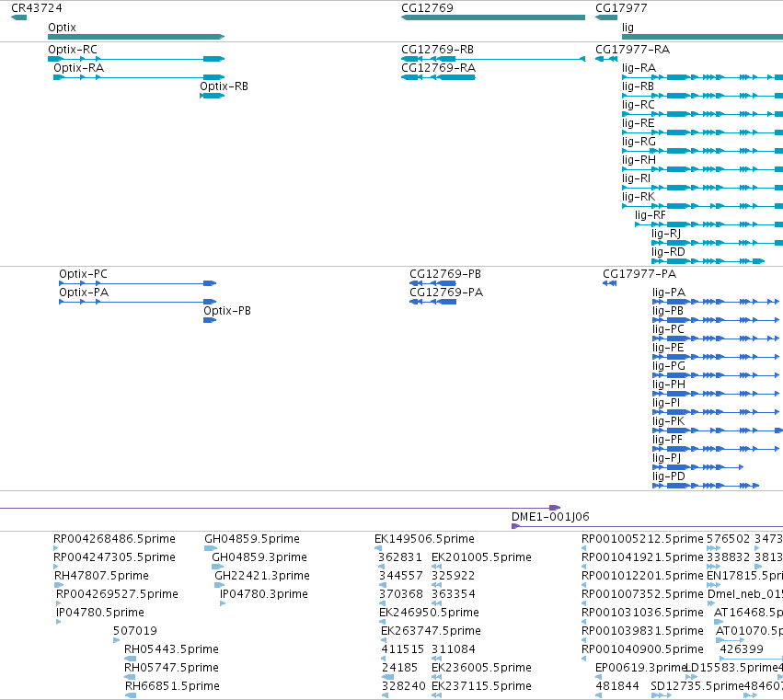Select the lig-PI protein label
This screenshot has height=700, width=783.
click(666, 403)
